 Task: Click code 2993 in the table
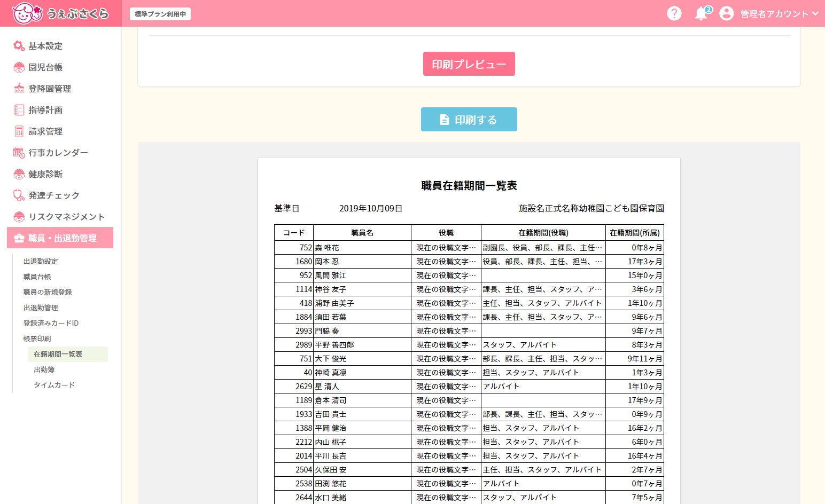point(303,331)
